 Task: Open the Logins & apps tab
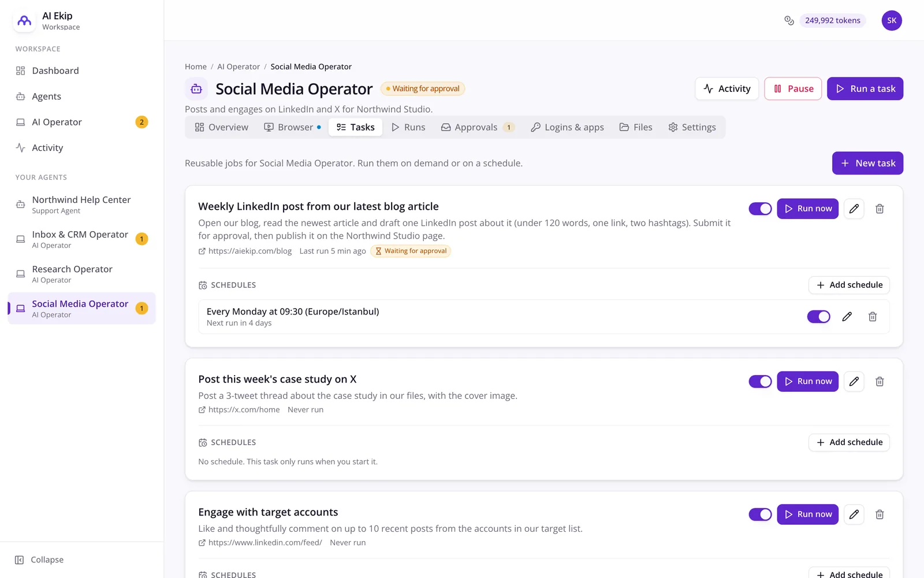pyautogui.click(x=568, y=127)
